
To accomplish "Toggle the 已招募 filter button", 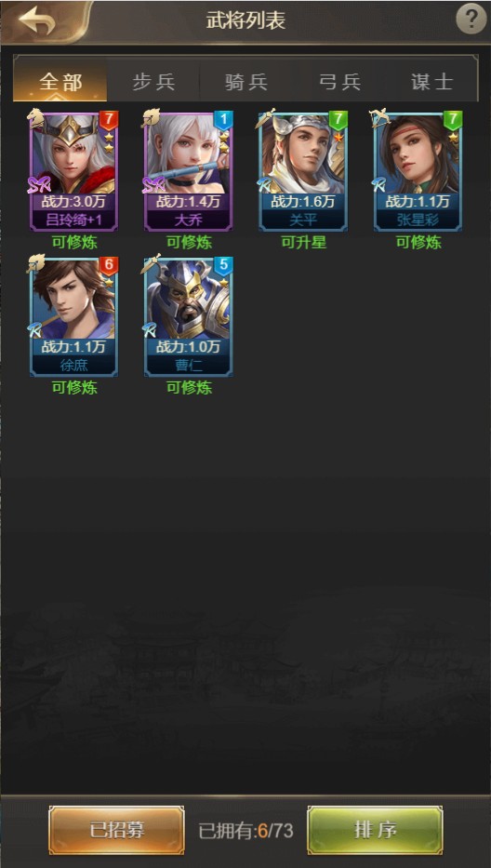I will (117, 830).
